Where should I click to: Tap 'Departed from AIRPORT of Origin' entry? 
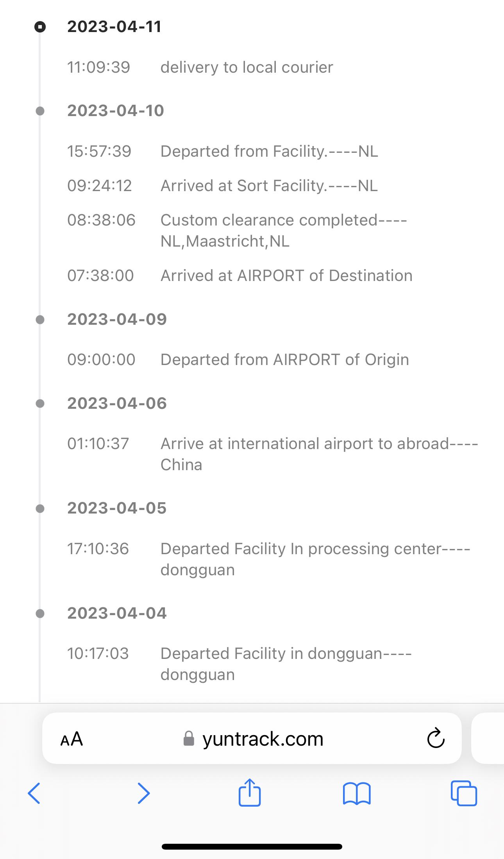click(284, 360)
